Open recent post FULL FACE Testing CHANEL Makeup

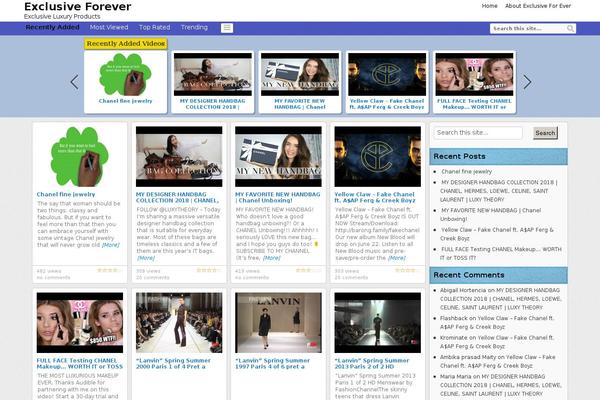(501, 253)
